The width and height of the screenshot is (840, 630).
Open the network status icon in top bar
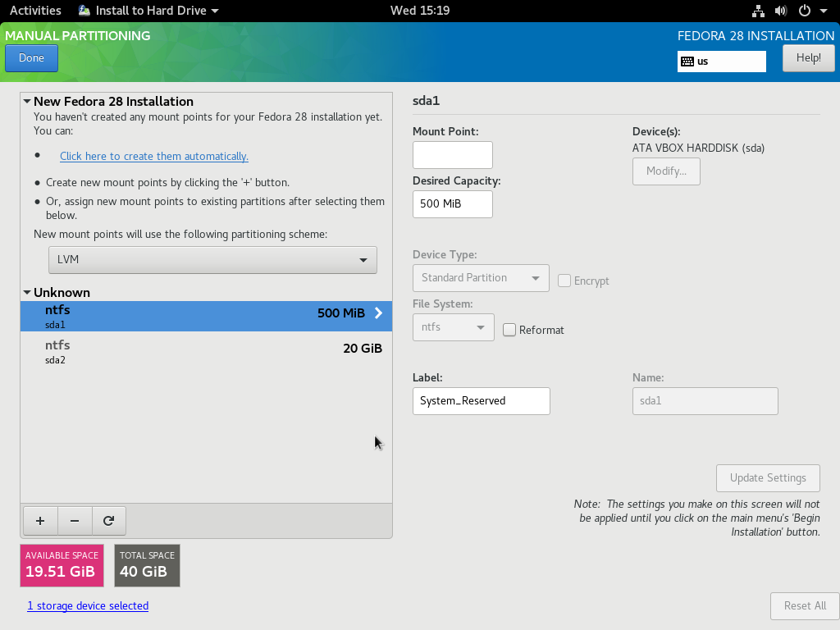coord(758,11)
